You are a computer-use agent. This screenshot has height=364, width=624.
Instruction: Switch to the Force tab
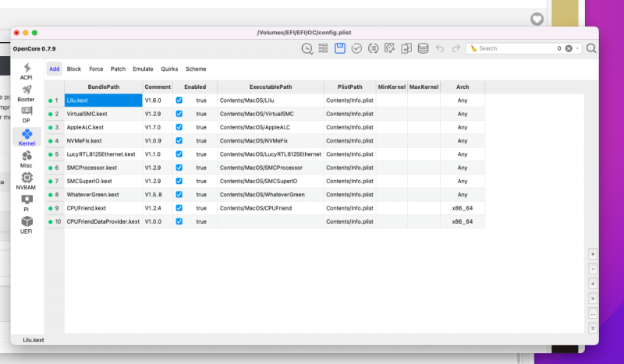point(96,69)
